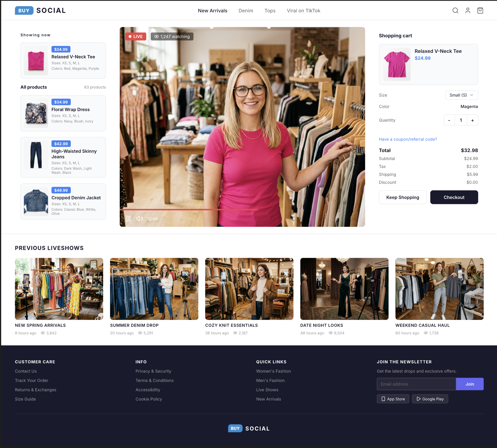Open the shopping bag icon top right
497x448 pixels.
click(x=480, y=10)
